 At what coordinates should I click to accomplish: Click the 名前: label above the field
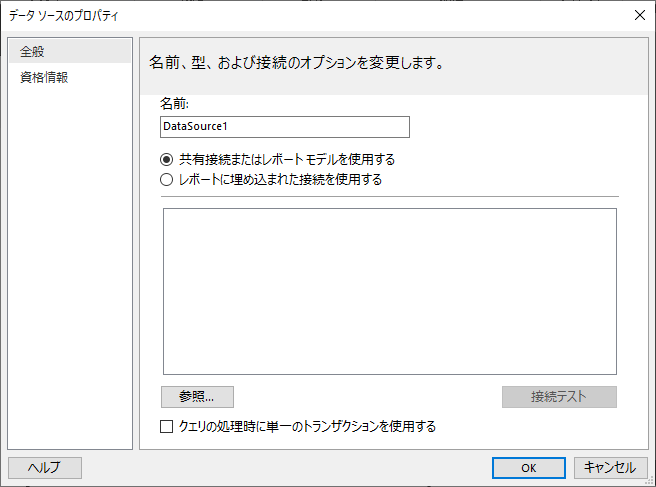[x=175, y=104]
